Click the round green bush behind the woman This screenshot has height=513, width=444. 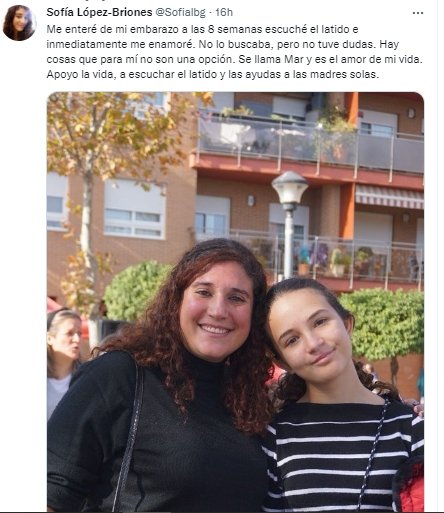(135, 290)
